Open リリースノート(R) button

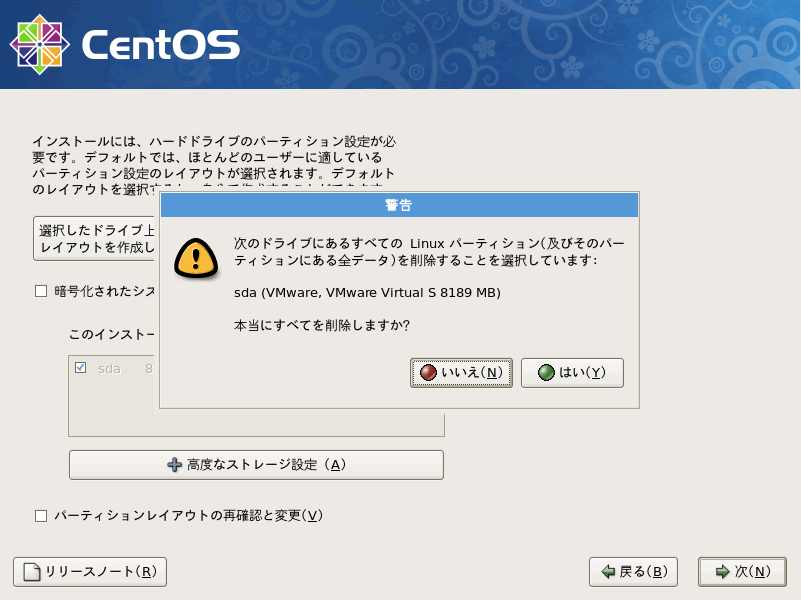coord(90,572)
